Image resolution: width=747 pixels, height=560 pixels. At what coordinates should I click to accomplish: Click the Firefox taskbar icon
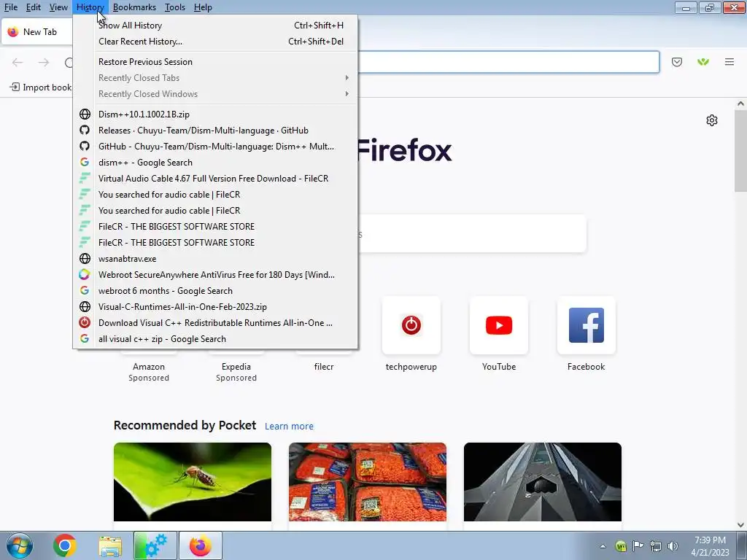(x=201, y=545)
